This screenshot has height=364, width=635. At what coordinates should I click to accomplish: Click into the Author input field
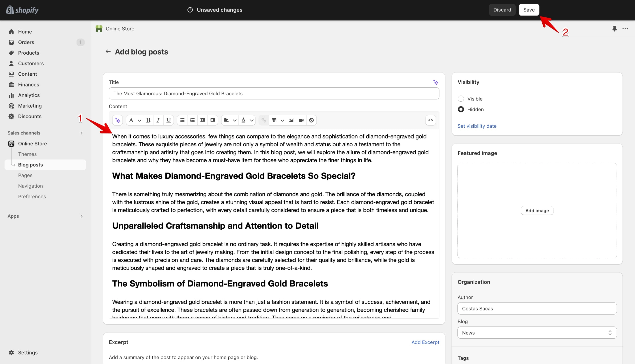tap(537, 308)
